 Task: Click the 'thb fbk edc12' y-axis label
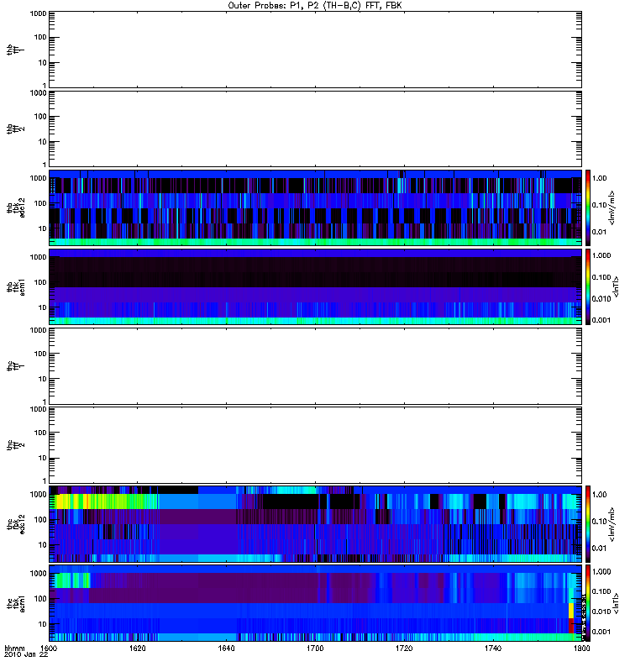(x=16, y=207)
